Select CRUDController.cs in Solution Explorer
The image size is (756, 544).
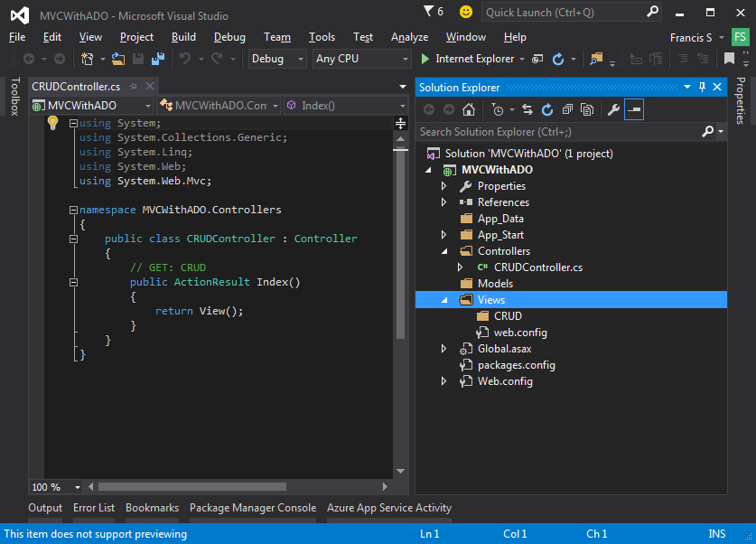click(x=538, y=267)
